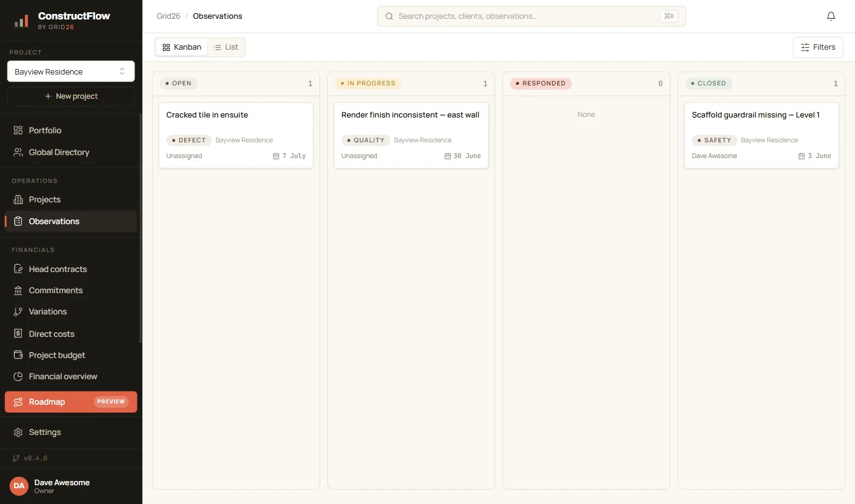Click the QUALITY tag on the card
855x504 pixels.
pyautogui.click(x=365, y=140)
